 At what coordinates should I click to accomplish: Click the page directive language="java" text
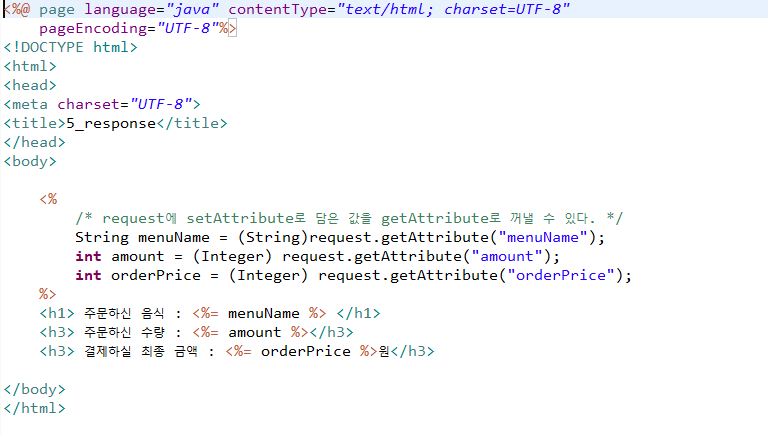tap(151, 9)
